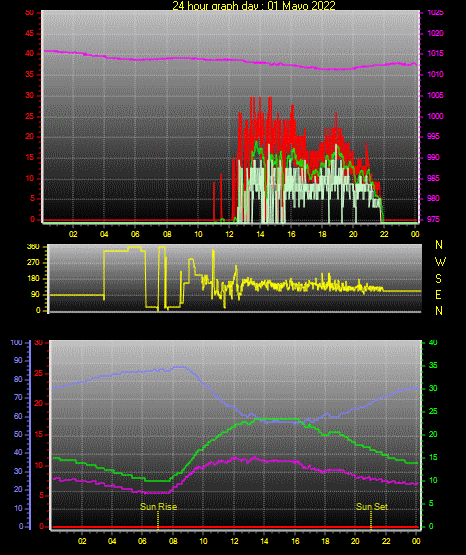Click the red '45' label on top graph
The width and height of the screenshot is (466, 555).
[x=29, y=34]
